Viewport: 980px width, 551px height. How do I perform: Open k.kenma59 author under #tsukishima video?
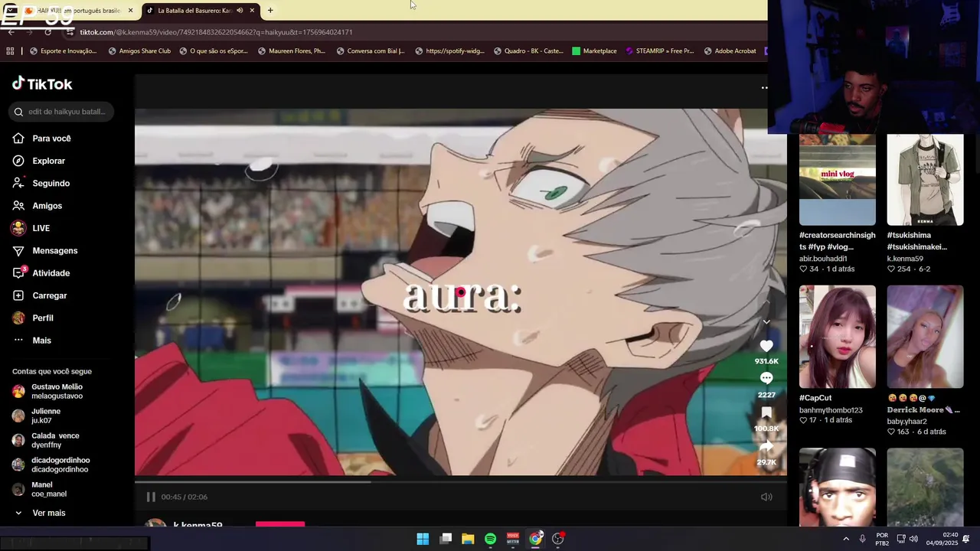coord(905,259)
